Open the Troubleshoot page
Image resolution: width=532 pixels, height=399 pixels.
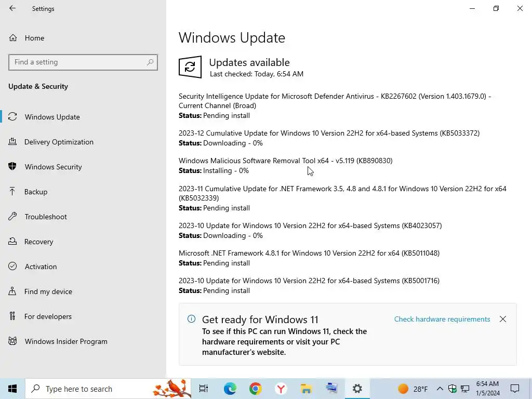[x=46, y=217]
